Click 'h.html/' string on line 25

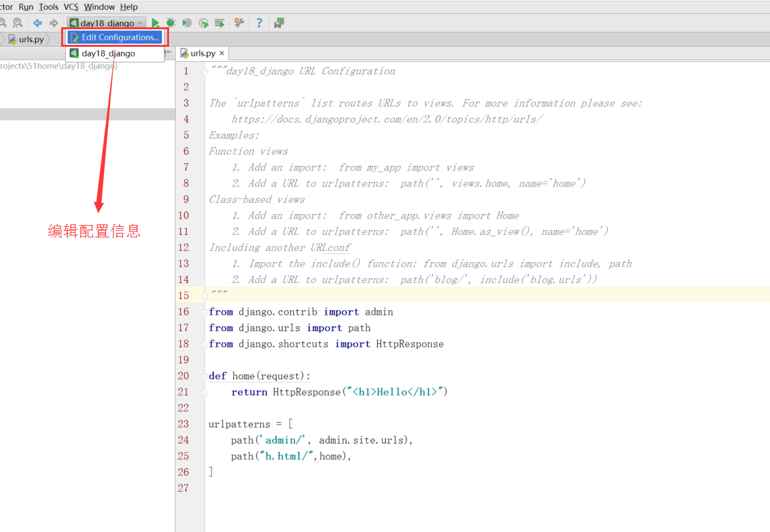click(x=287, y=457)
